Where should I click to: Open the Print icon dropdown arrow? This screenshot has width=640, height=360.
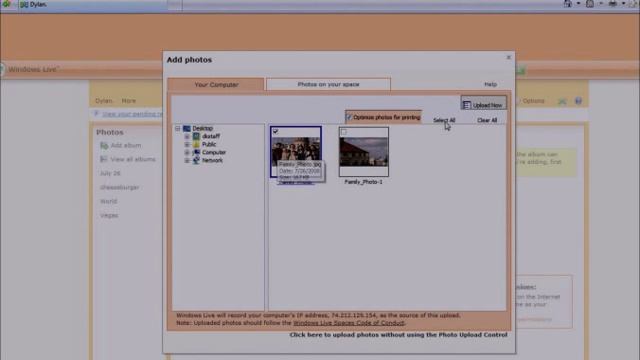[624, 4]
